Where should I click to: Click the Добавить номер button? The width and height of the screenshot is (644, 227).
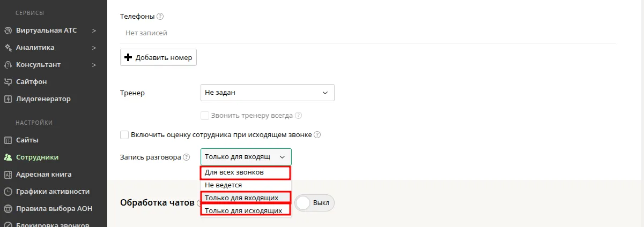tap(158, 57)
